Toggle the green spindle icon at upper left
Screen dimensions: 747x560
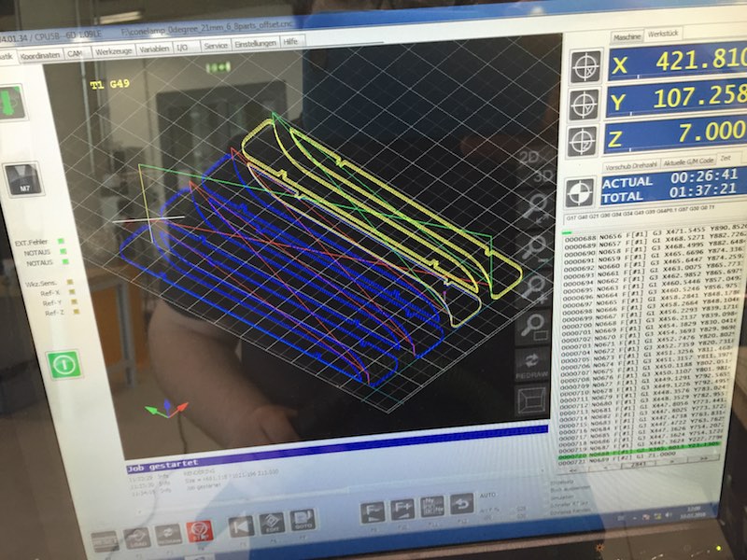click(10, 103)
